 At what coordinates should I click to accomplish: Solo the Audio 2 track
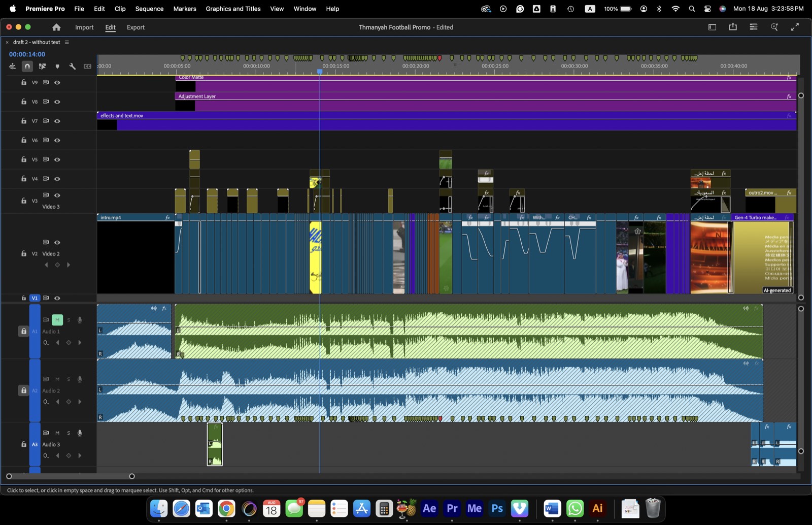[x=69, y=379]
